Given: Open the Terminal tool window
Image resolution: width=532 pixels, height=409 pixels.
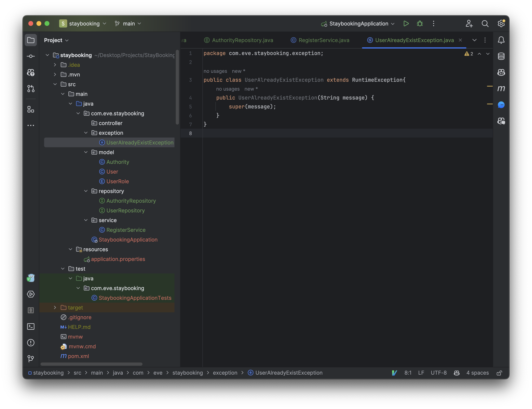Looking at the screenshot, I should [x=31, y=326].
